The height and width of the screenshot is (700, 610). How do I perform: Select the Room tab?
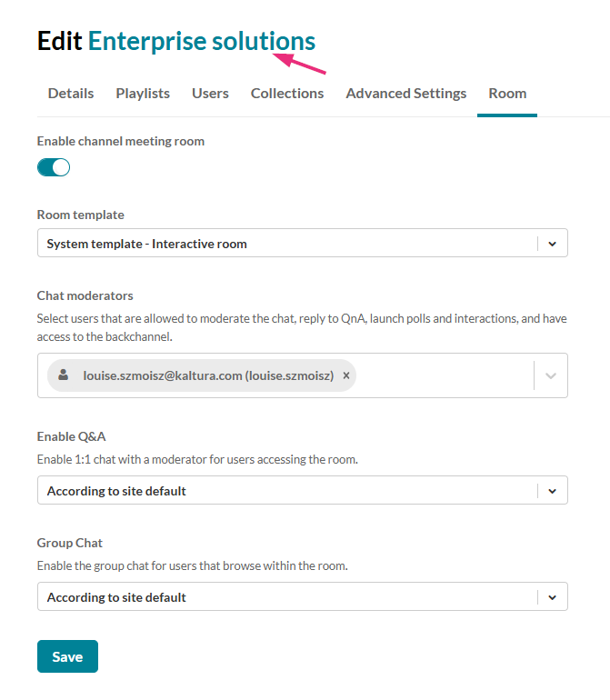(507, 94)
